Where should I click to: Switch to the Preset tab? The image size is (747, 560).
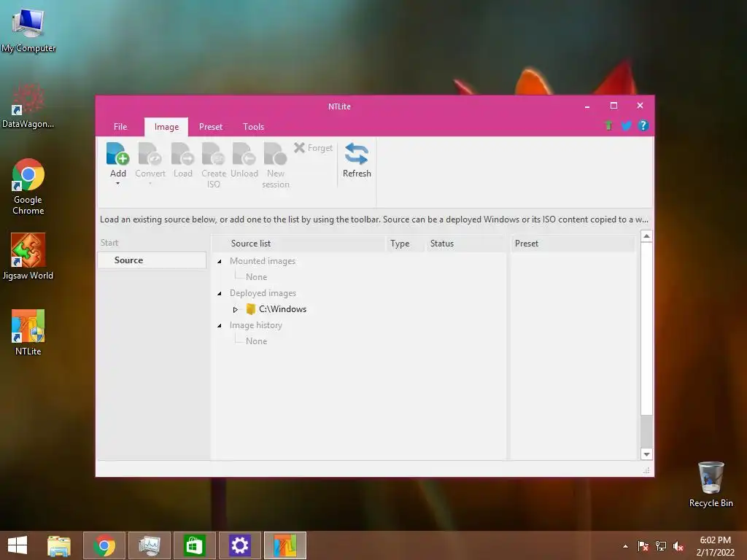click(211, 127)
